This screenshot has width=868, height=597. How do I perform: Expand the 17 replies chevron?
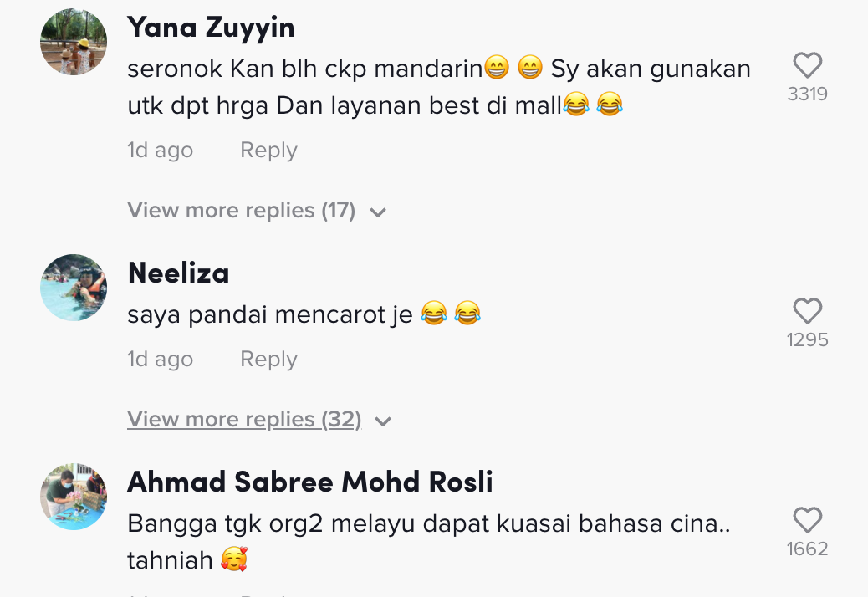[378, 212]
